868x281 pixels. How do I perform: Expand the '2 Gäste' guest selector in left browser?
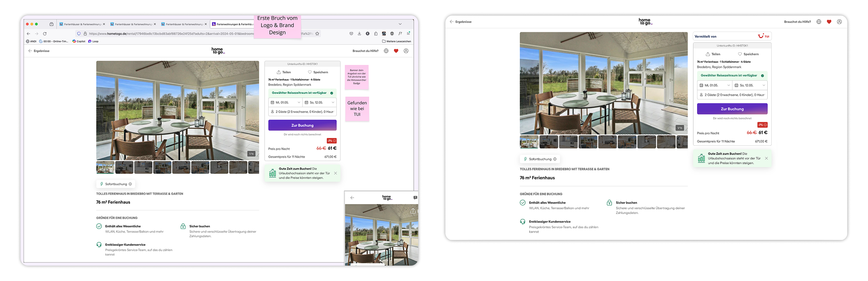(x=302, y=112)
